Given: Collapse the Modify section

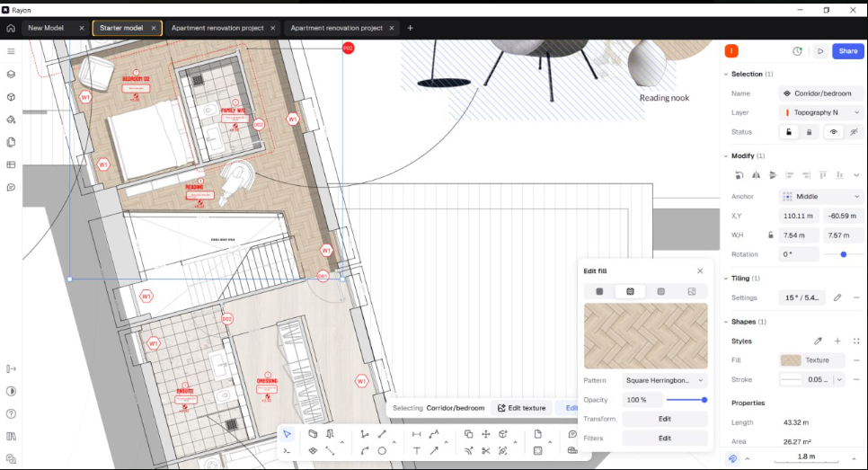Looking at the screenshot, I should tap(726, 156).
